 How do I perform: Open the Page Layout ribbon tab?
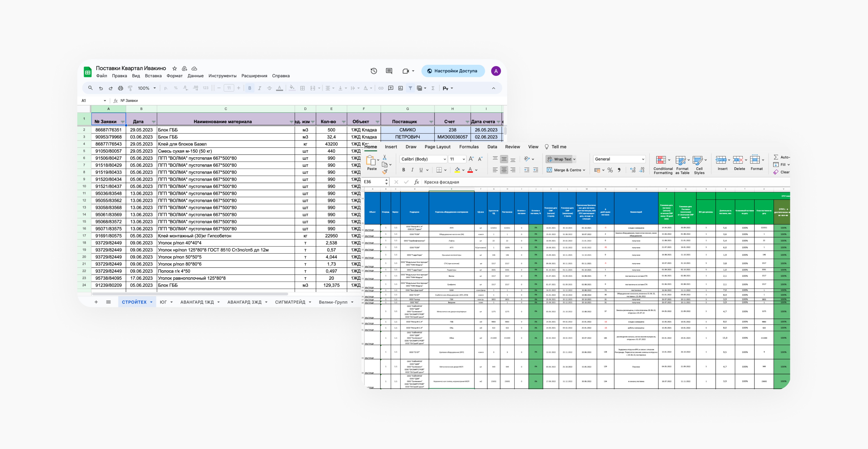tap(437, 147)
